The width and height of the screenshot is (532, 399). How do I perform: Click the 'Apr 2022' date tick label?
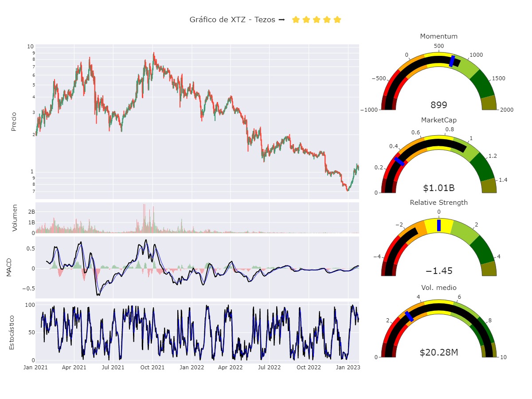click(x=231, y=368)
